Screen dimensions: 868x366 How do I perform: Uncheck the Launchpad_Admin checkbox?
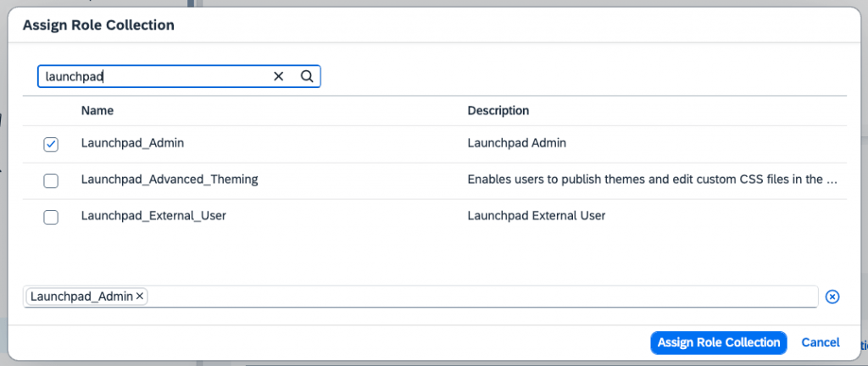pos(51,144)
